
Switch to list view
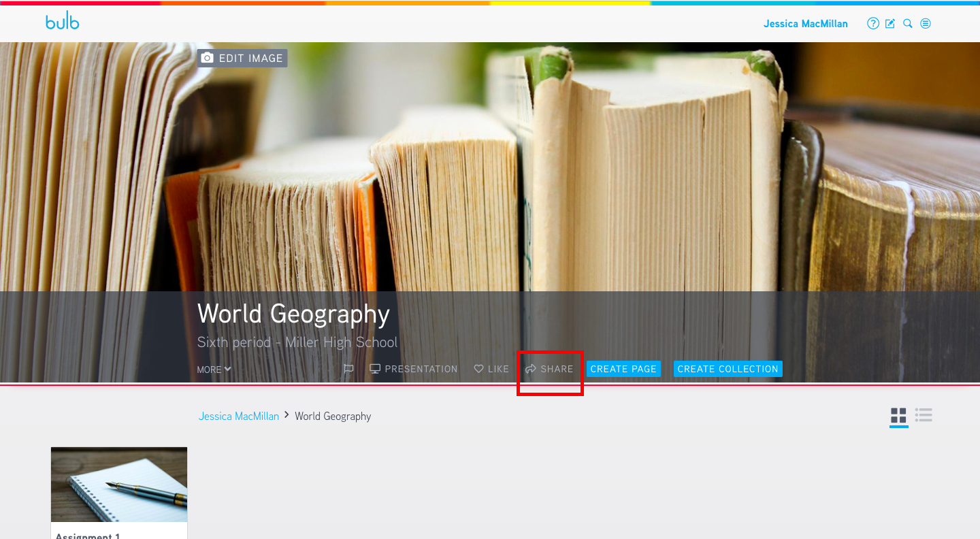[924, 415]
